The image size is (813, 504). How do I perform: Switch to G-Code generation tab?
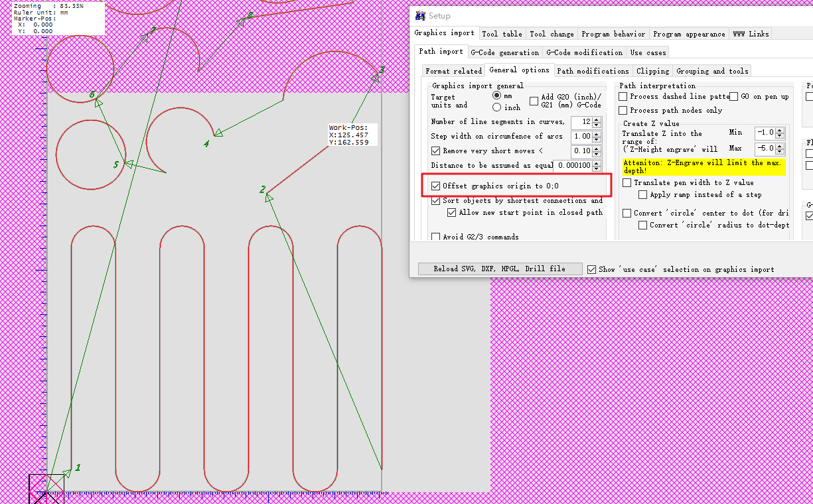pyautogui.click(x=504, y=52)
